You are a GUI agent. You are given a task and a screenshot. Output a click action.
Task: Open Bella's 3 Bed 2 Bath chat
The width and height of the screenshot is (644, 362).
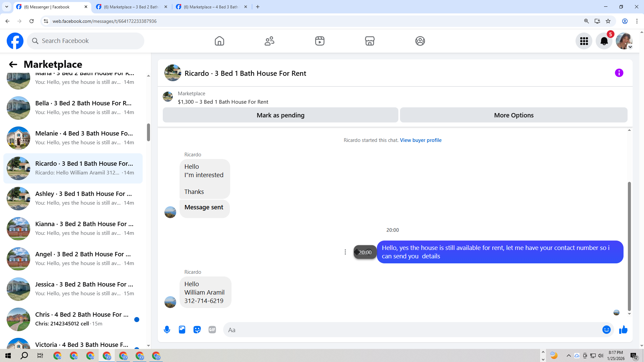click(x=73, y=108)
